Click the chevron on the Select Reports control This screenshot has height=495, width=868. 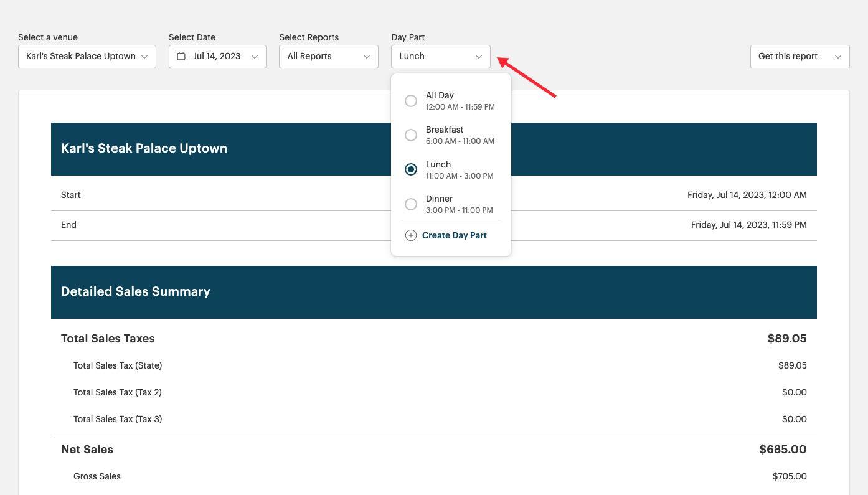(367, 56)
